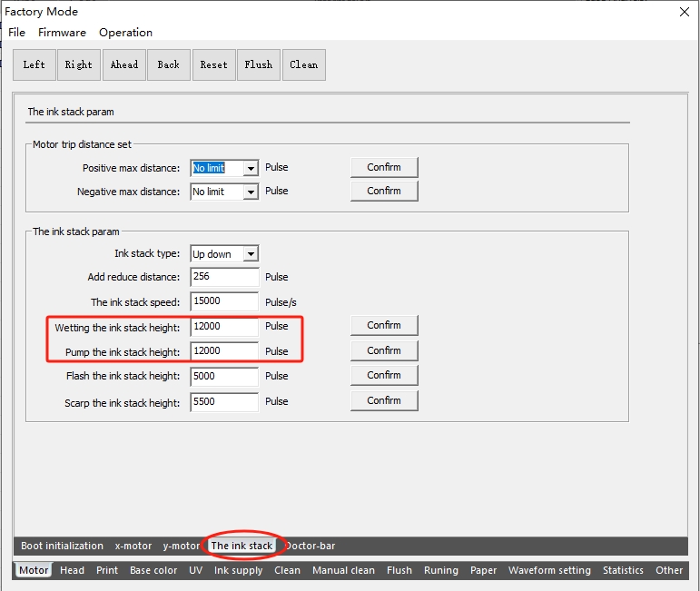Click the Reset toolbar button
This screenshot has height=591, width=700.
click(213, 64)
